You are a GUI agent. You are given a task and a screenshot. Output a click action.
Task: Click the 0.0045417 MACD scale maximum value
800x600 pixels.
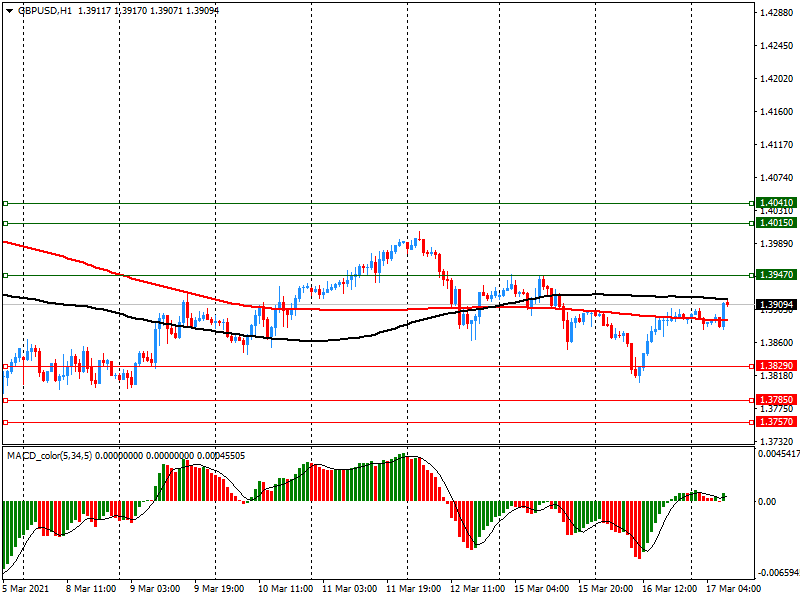click(779, 454)
